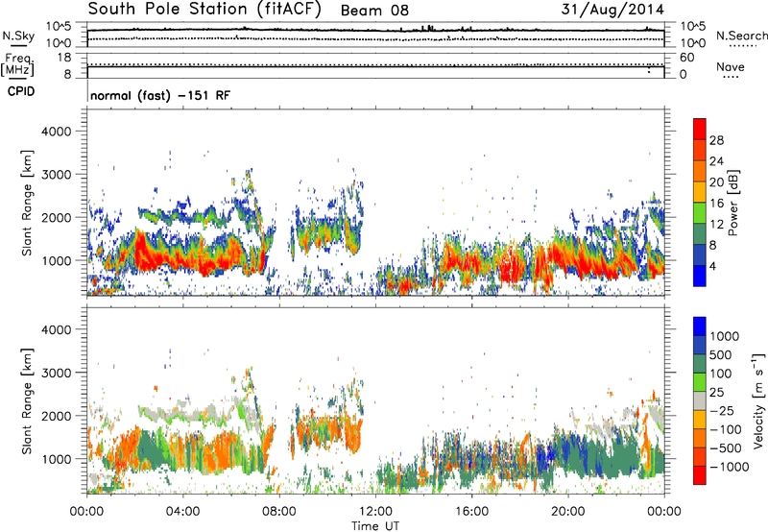Click '2000' on the power panel range axis
The height and width of the screenshot is (532, 768).
[57, 217]
